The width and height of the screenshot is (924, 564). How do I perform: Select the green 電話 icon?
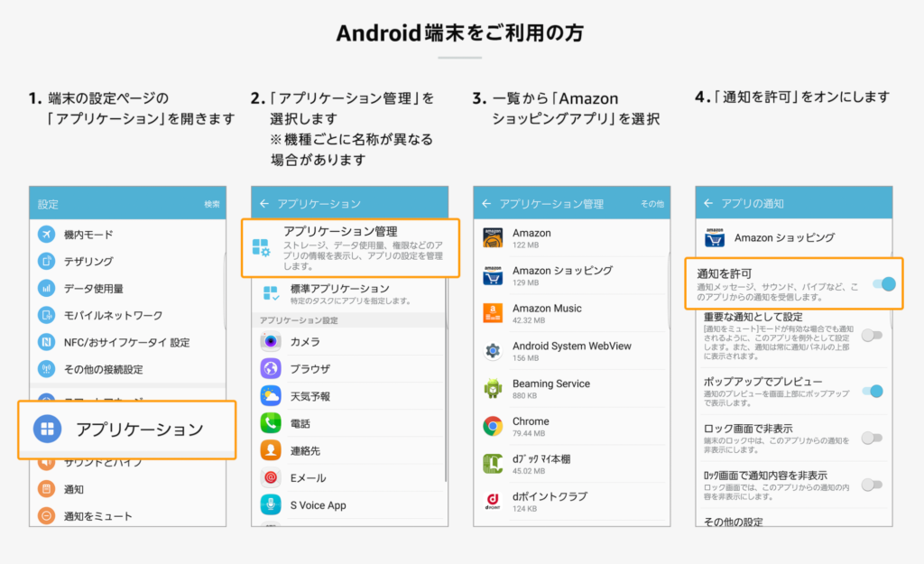271,422
